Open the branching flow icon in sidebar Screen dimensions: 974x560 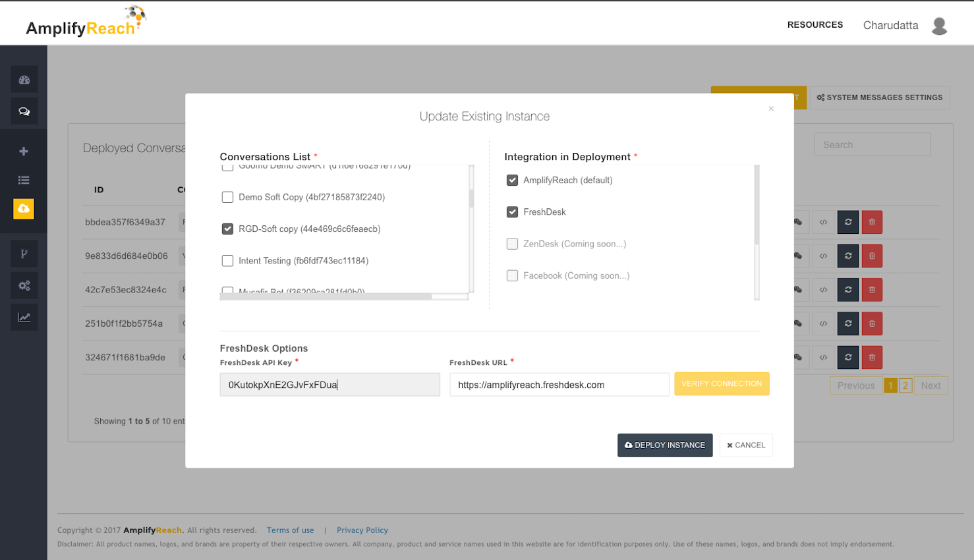(x=24, y=254)
